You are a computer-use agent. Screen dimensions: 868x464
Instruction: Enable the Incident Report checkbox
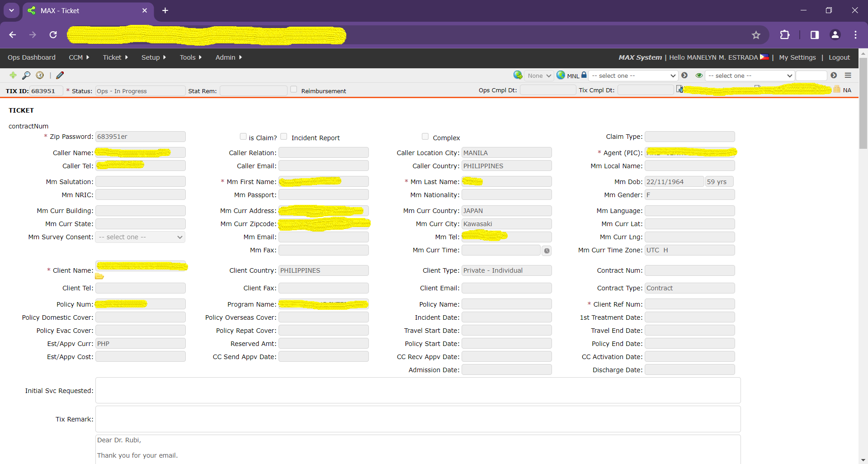[284, 137]
